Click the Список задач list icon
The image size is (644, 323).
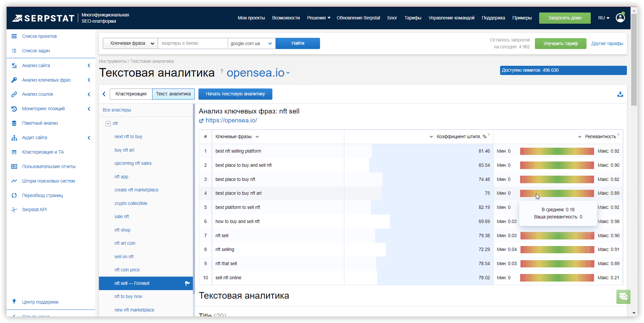click(14, 51)
